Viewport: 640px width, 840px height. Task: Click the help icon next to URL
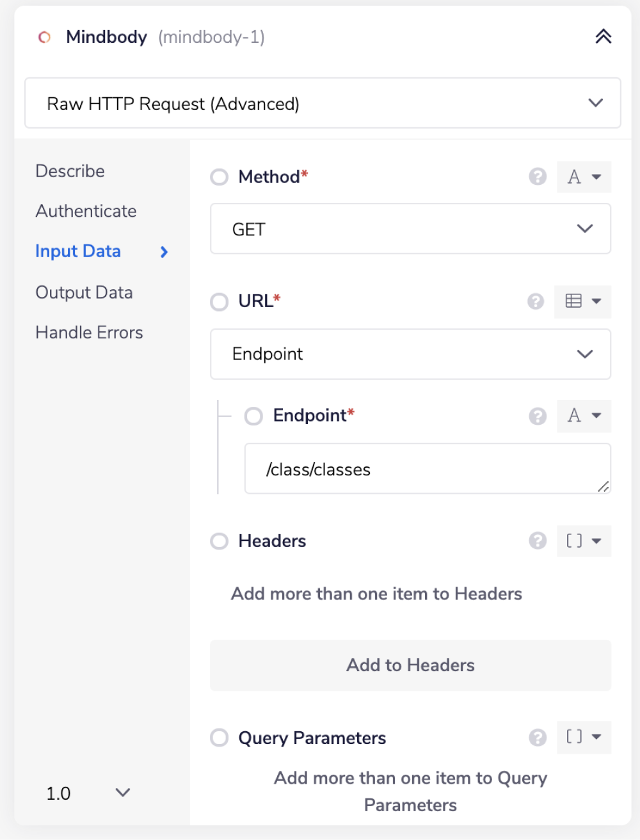pos(536,301)
